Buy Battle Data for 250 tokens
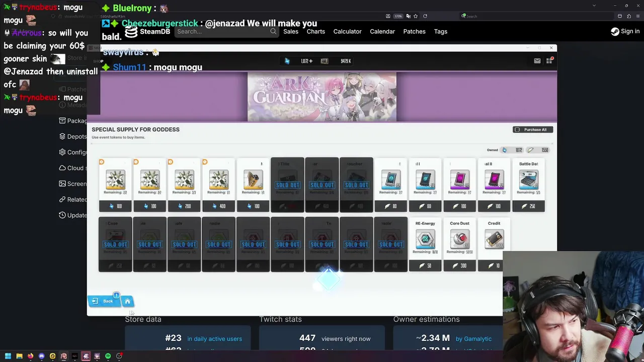 pos(528,206)
